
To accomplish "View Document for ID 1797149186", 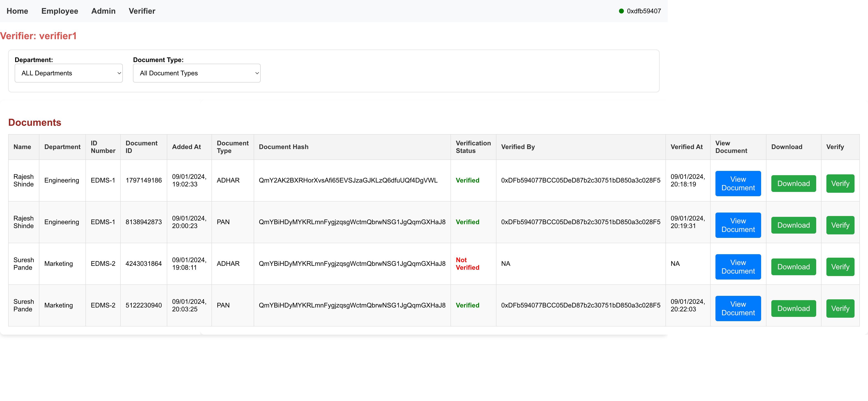I will (738, 184).
